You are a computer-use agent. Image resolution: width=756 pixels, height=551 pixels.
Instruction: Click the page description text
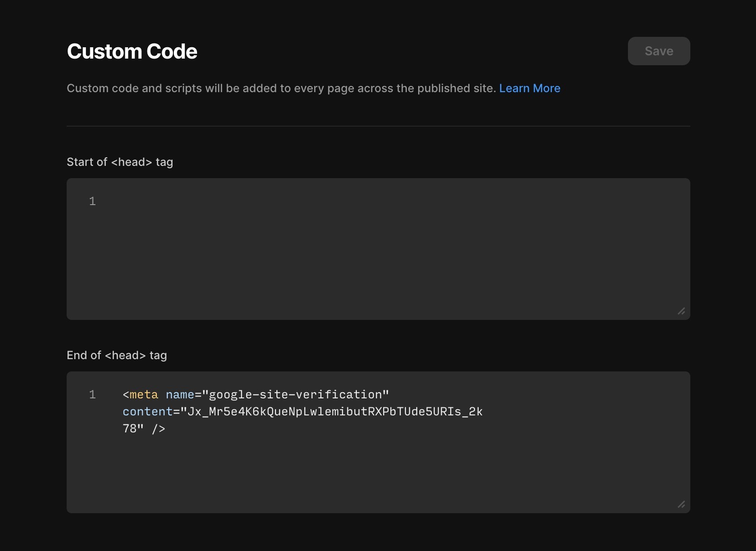click(x=281, y=88)
